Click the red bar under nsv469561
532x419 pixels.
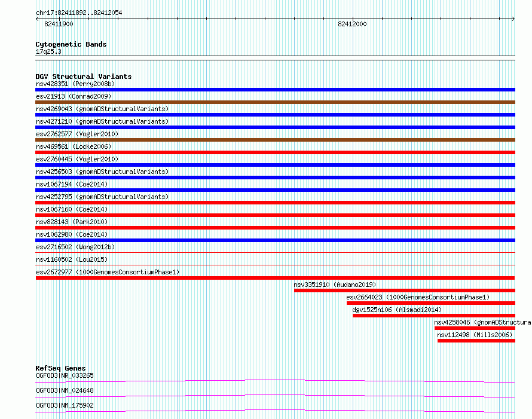(x=275, y=152)
